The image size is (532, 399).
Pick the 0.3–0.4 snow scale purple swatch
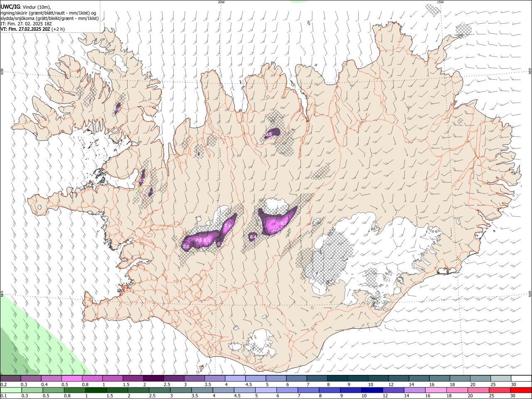point(32,378)
